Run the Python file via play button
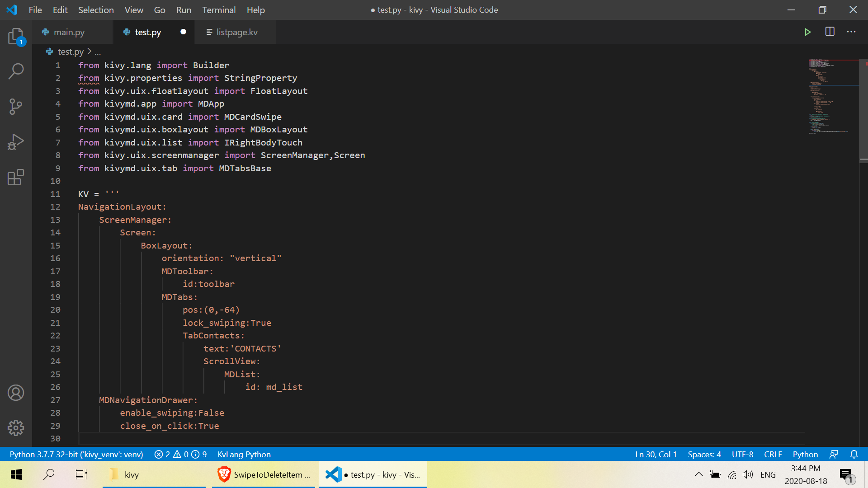This screenshot has height=488, width=868. coord(808,32)
